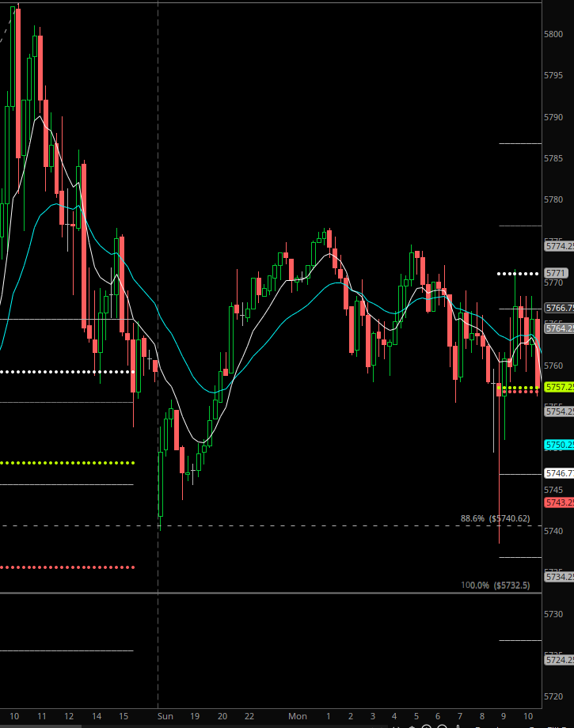This screenshot has height=728, width=574.
Task: Click the 5795 price axis value
Action: 553,75
